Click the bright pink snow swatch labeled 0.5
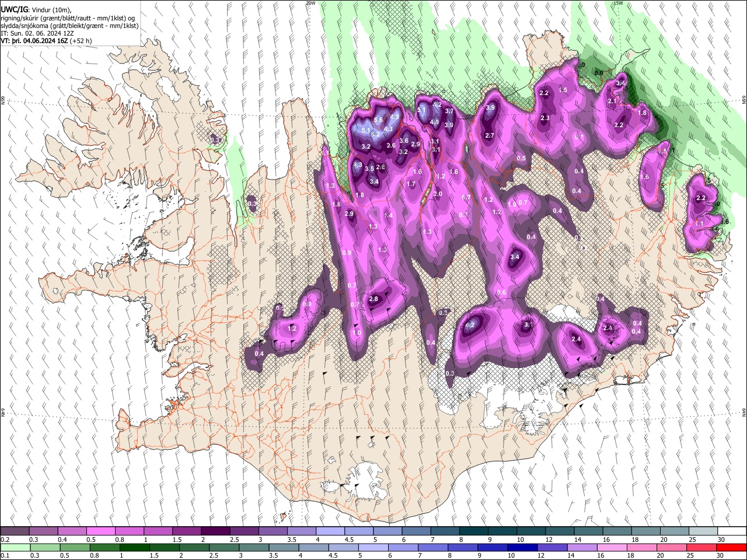The width and height of the screenshot is (747, 560). [100, 531]
